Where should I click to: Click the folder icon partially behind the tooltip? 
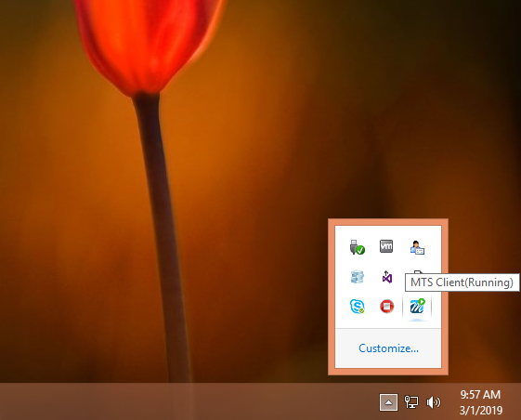pos(417,272)
